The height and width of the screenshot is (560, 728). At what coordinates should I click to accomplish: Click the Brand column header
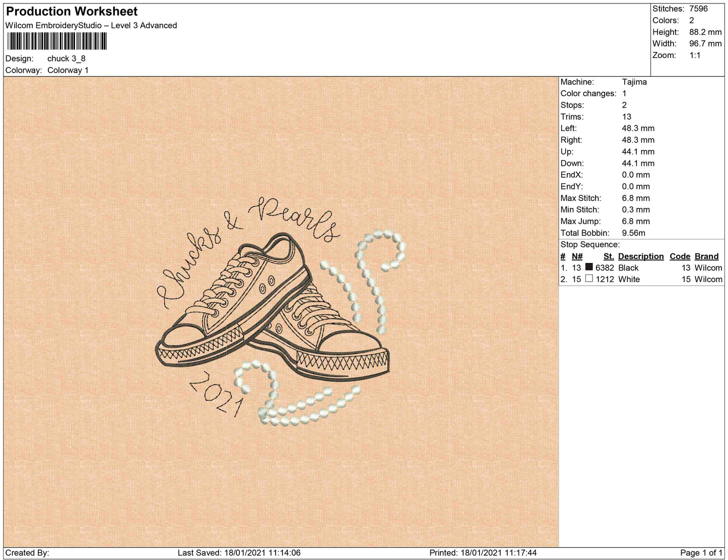pyautogui.click(x=706, y=256)
